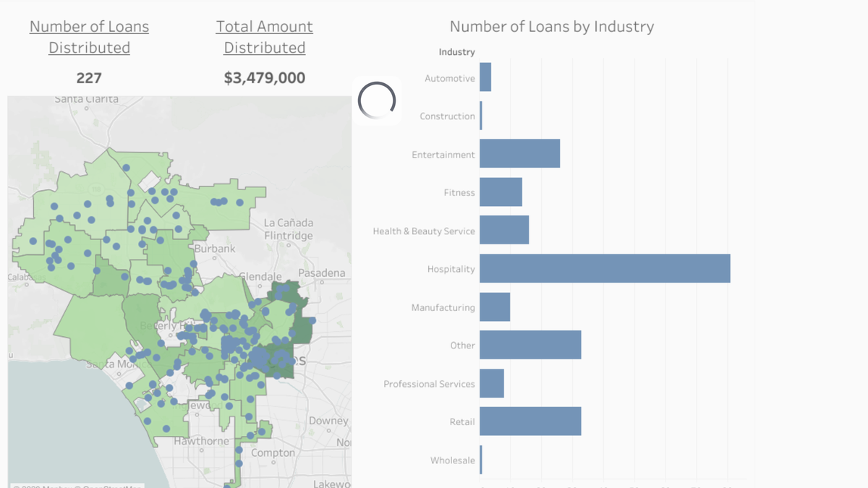The width and height of the screenshot is (868, 488).
Task: Select the bar for Other industry
Action: click(529, 345)
